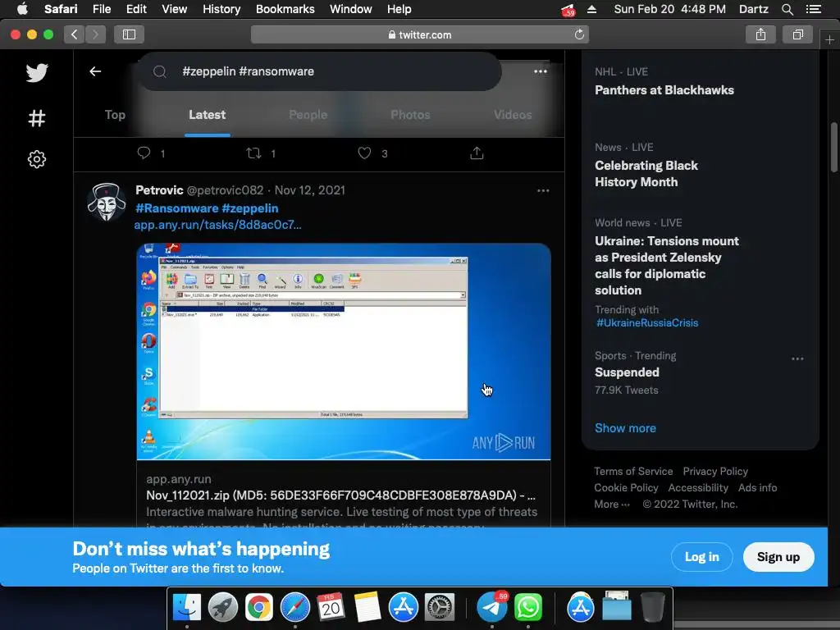Open the History menu
This screenshot has width=840, height=630.
pyautogui.click(x=221, y=9)
